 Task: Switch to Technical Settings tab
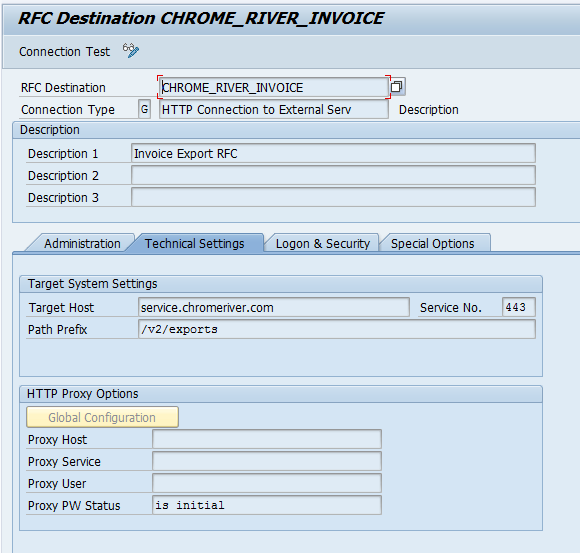coord(195,243)
